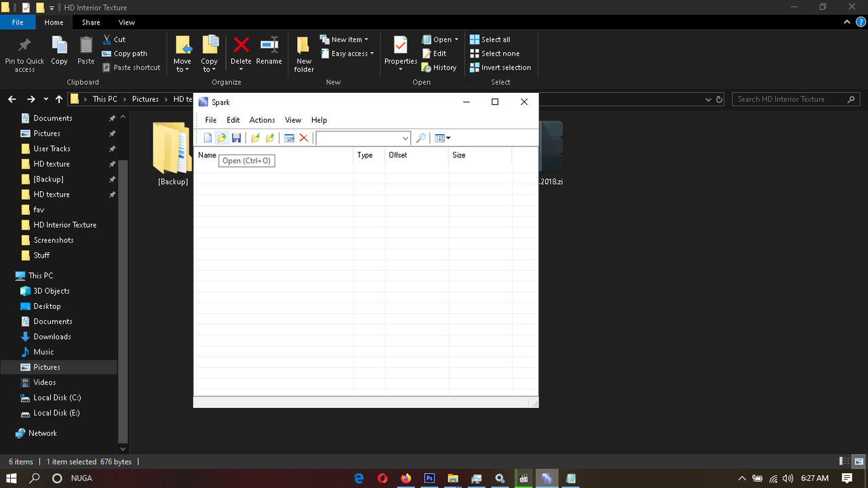Click Pictures in the address bar breadcrumb

pos(145,99)
